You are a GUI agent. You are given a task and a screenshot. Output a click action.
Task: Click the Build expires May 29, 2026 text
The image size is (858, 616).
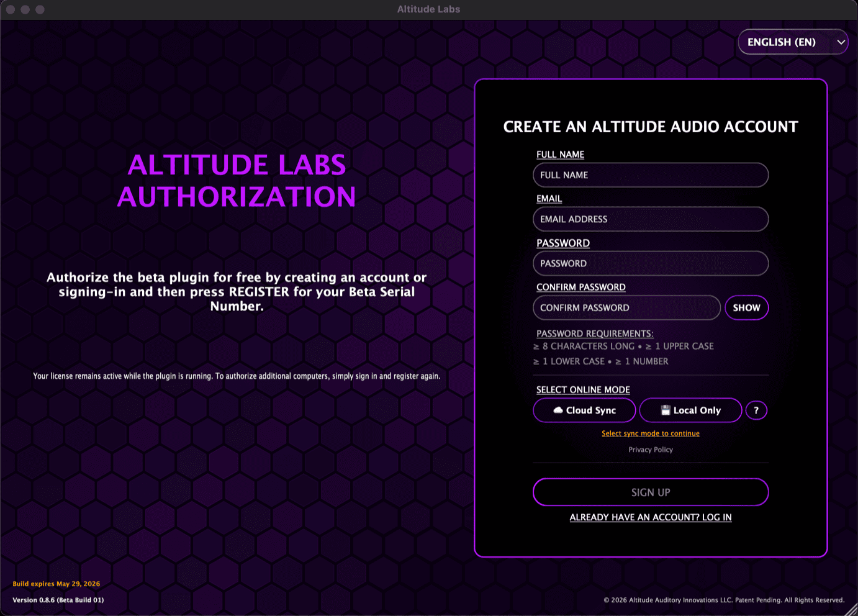[56, 584]
